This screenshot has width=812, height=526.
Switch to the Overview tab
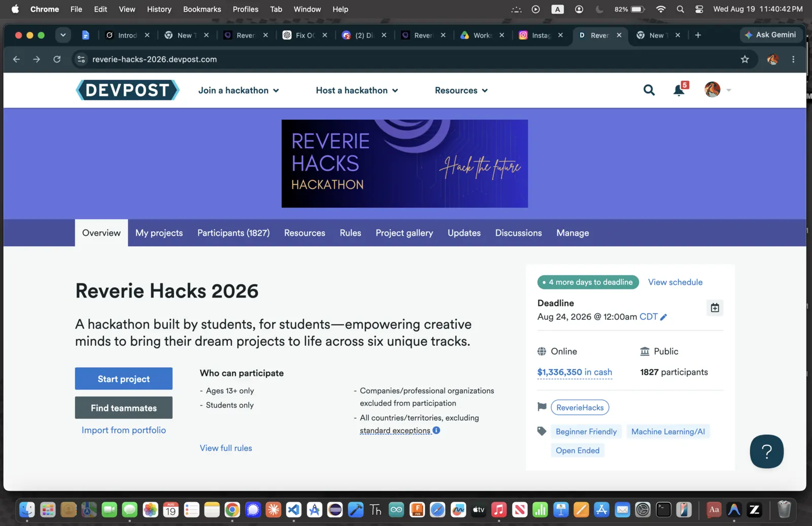(101, 233)
